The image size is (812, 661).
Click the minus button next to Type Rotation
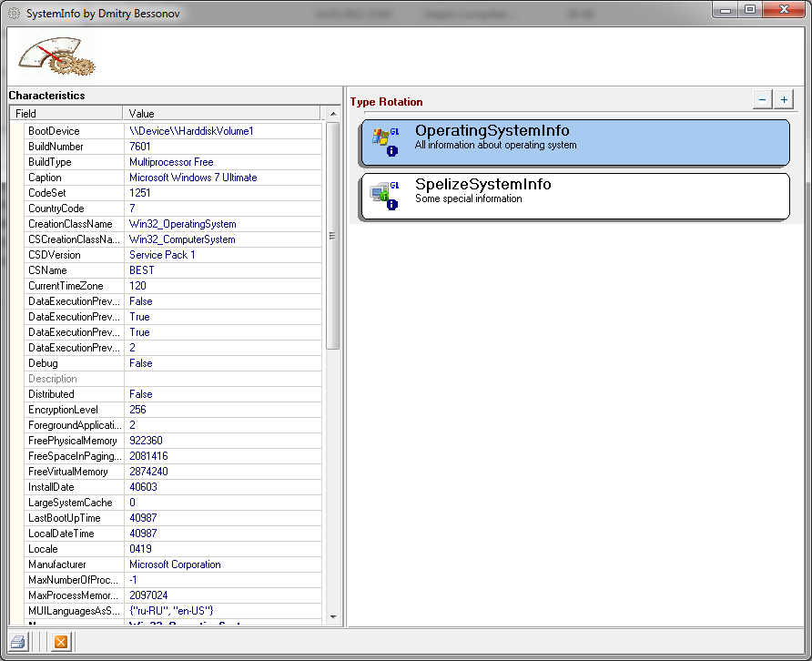pyautogui.click(x=762, y=99)
